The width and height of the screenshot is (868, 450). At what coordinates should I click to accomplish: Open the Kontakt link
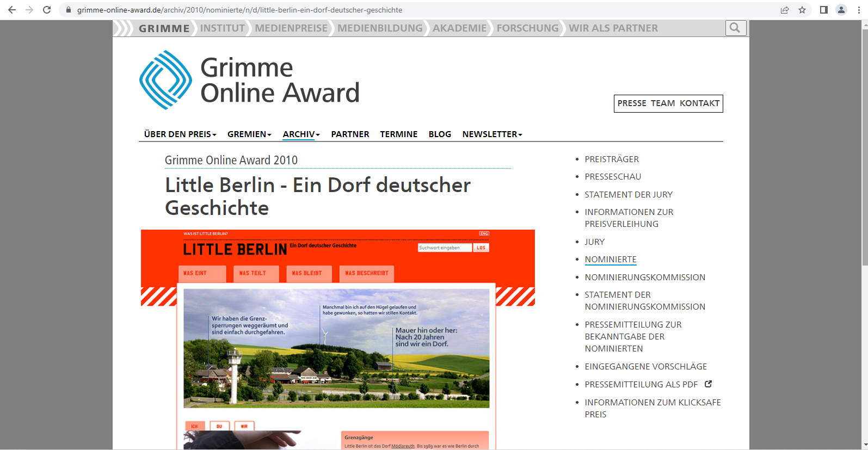699,103
